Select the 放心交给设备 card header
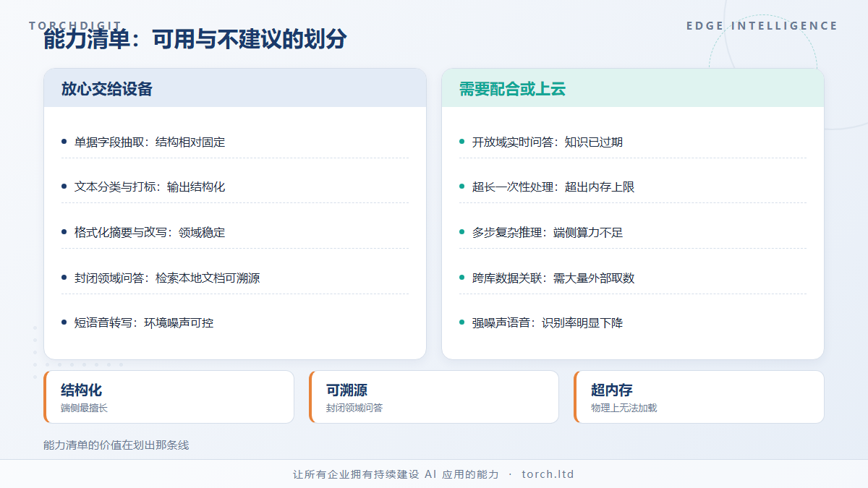868x488 pixels. (235, 88)
